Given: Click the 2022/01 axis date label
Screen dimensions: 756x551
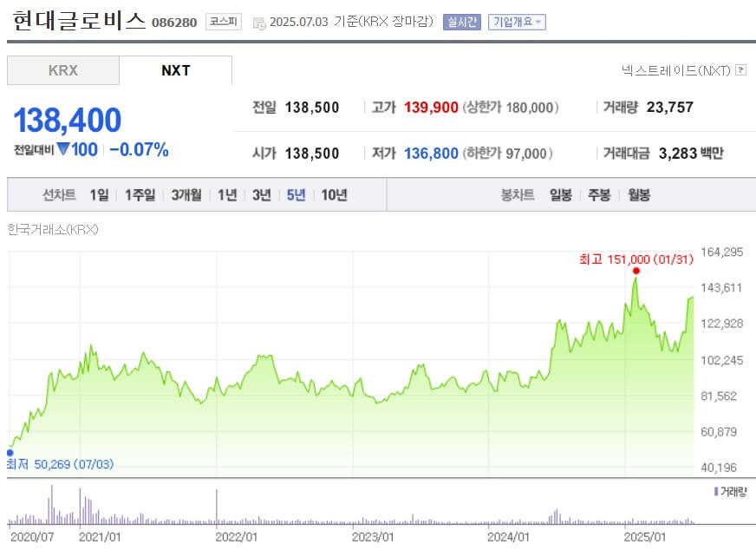Looking at the screenshot, I should click(236, 537).
